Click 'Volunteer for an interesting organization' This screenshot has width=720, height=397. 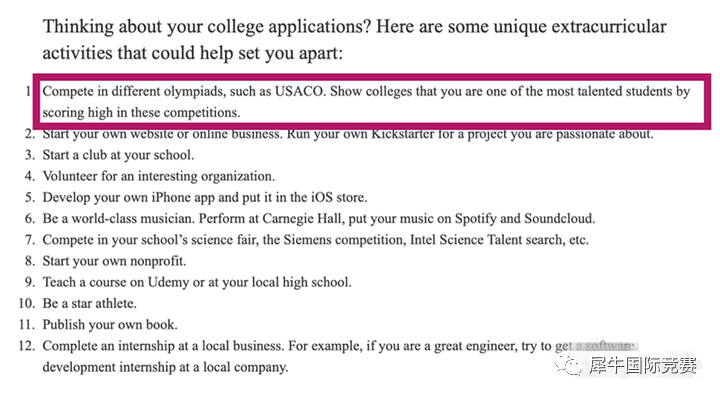[158, 176]
